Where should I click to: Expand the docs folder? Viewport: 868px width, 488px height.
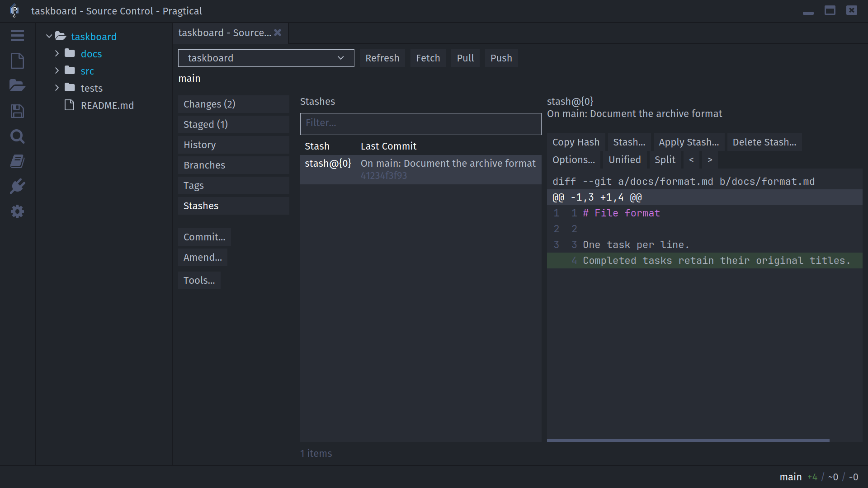coord(57,53)
